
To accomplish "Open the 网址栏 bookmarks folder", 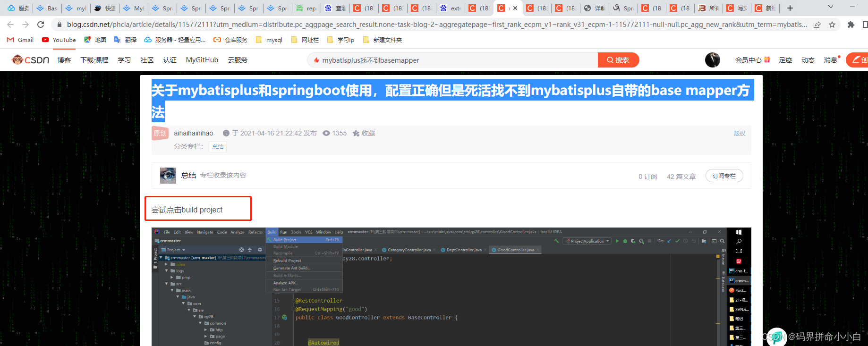I will [305, 40].
